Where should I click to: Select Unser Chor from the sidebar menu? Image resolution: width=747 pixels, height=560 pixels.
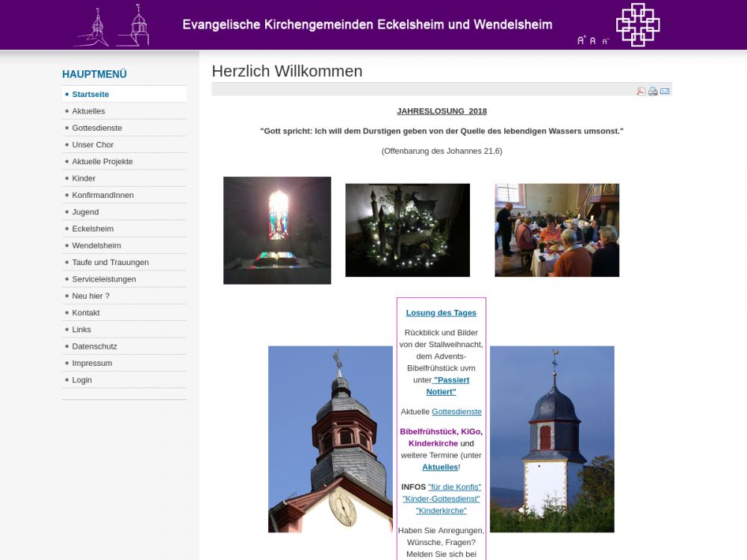(93, 145)
